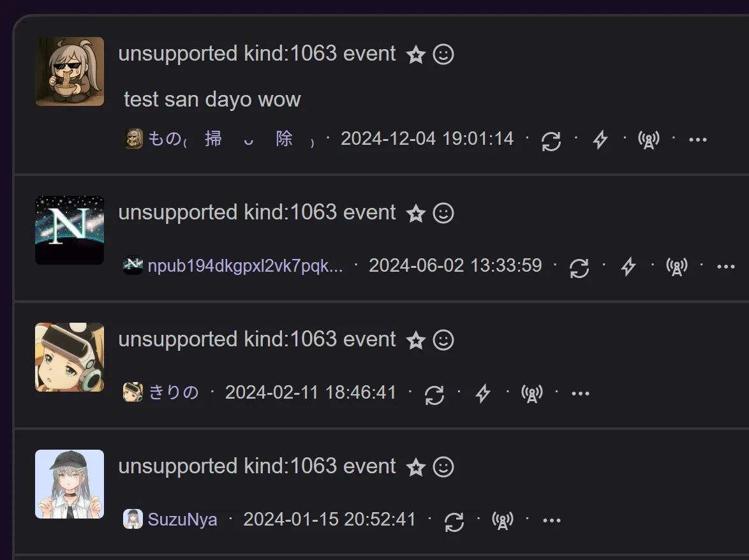749x560 pixels.
Task: Open more menu for 2024-06-02 post
Action: [x=726, y=267]
